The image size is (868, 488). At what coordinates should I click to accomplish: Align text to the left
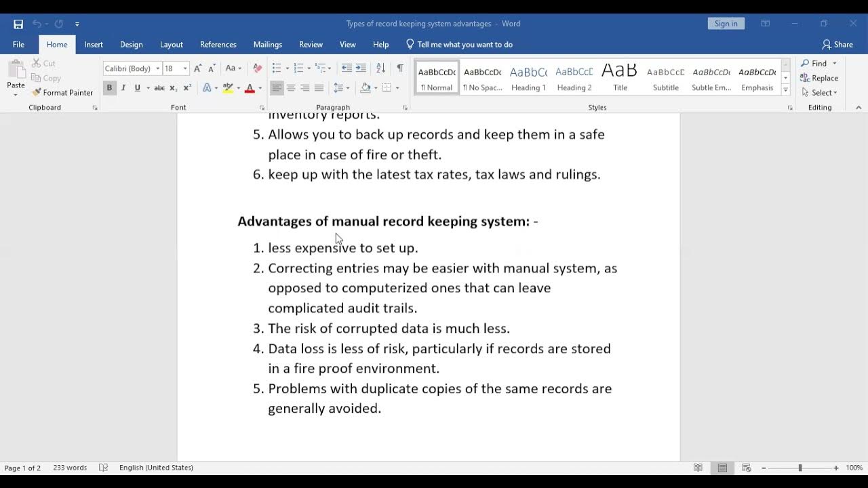[277, 88]
